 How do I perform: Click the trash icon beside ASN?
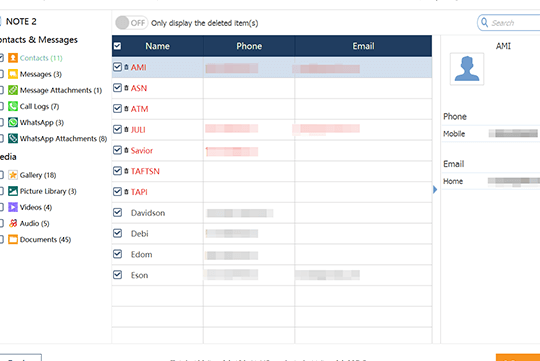coord(126,88)
